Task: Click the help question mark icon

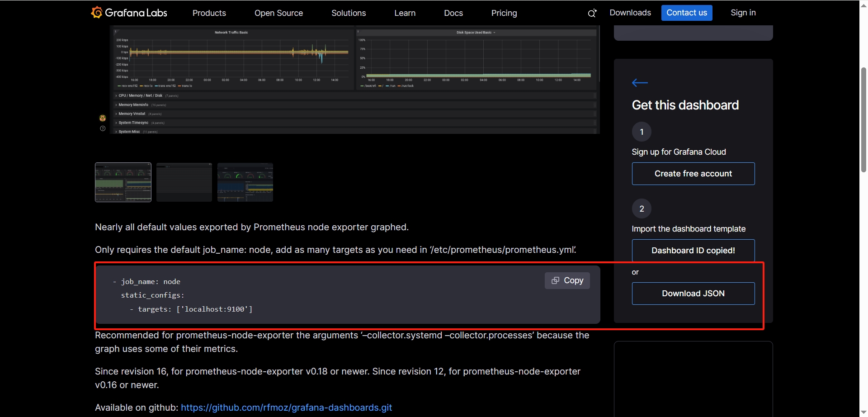Action: tap(103, 128)
